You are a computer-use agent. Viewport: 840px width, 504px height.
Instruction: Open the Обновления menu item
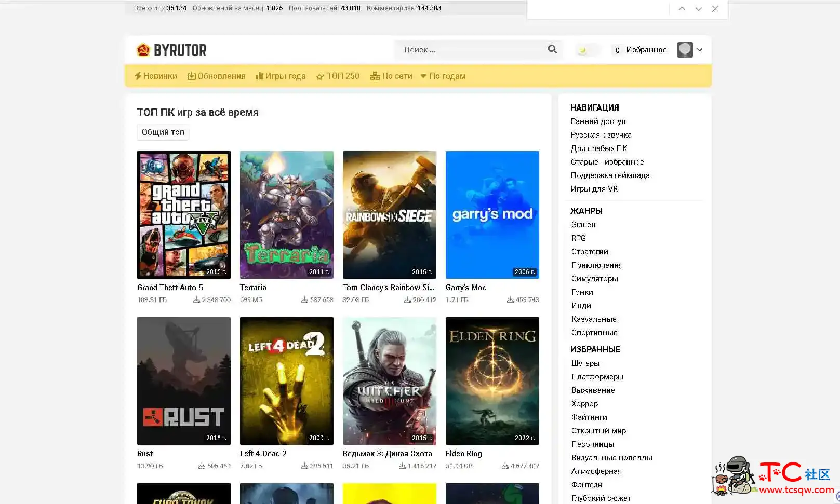216,76
